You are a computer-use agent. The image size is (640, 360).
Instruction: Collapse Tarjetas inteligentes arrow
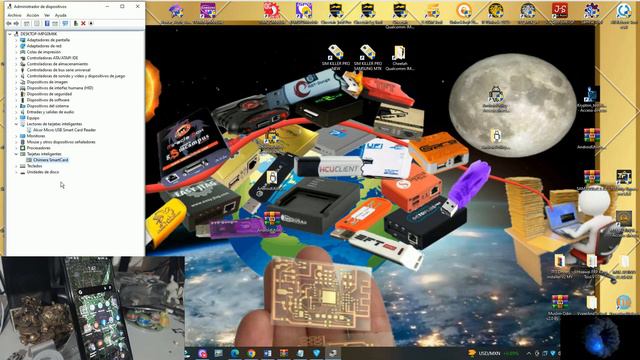point(16,154)
